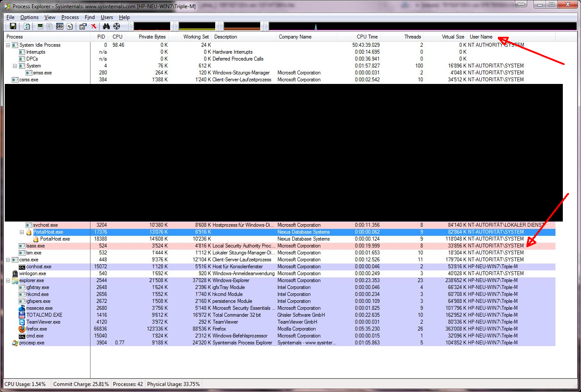Image resolution: width=581 pixels, height=392 pixels.
Task: Sort by the User Name column header
Action: coord(481,36)
